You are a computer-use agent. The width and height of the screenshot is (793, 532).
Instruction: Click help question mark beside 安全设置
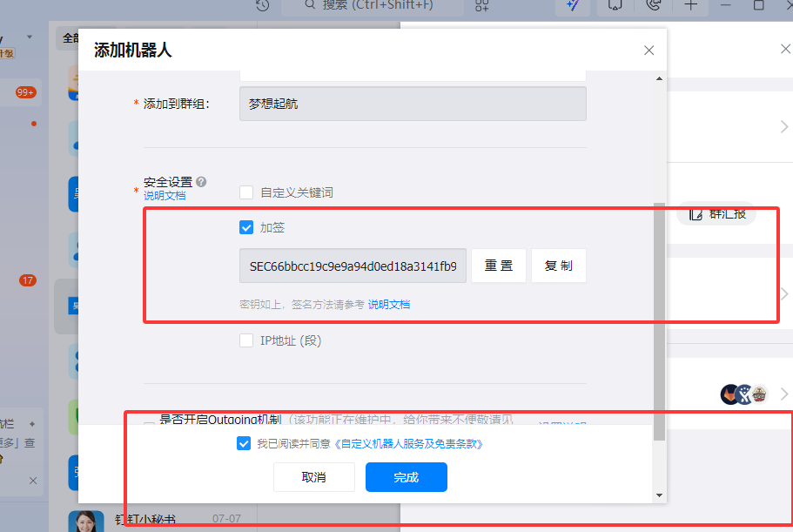tap(201, 182)
